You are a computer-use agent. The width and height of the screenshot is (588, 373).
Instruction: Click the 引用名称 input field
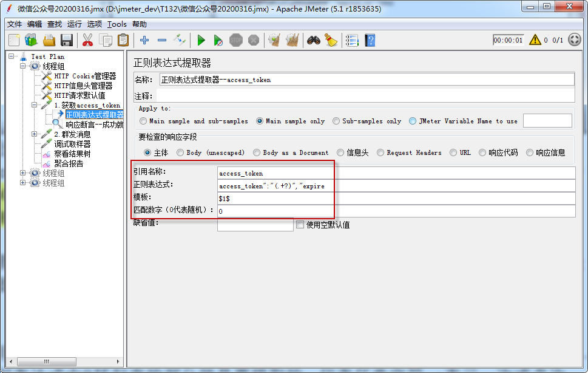point(396,173)
